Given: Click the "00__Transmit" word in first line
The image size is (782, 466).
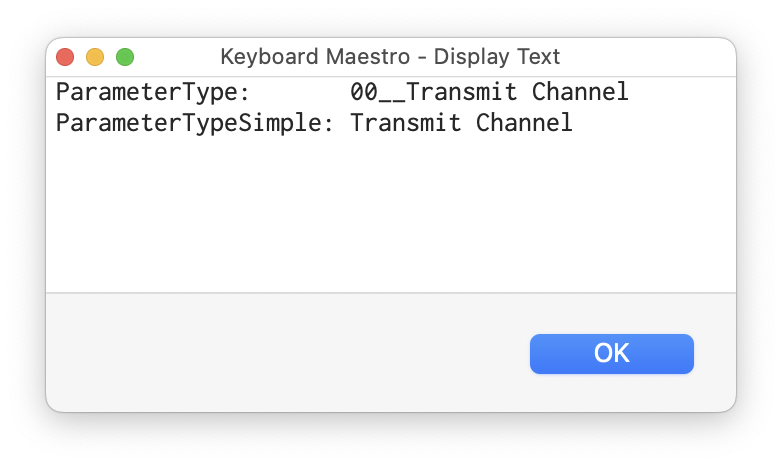Looking at the screenshot, I should tap(434, 93).
